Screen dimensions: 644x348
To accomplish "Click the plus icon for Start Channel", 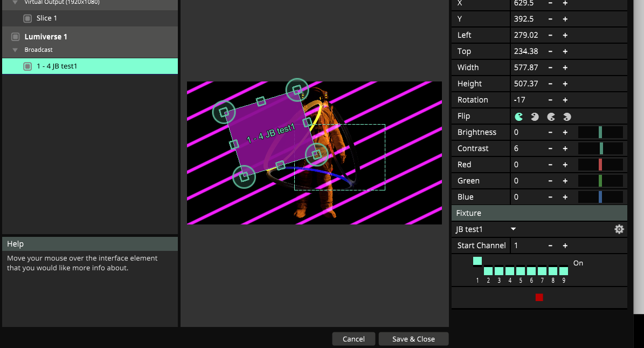I will click(565, 245).
